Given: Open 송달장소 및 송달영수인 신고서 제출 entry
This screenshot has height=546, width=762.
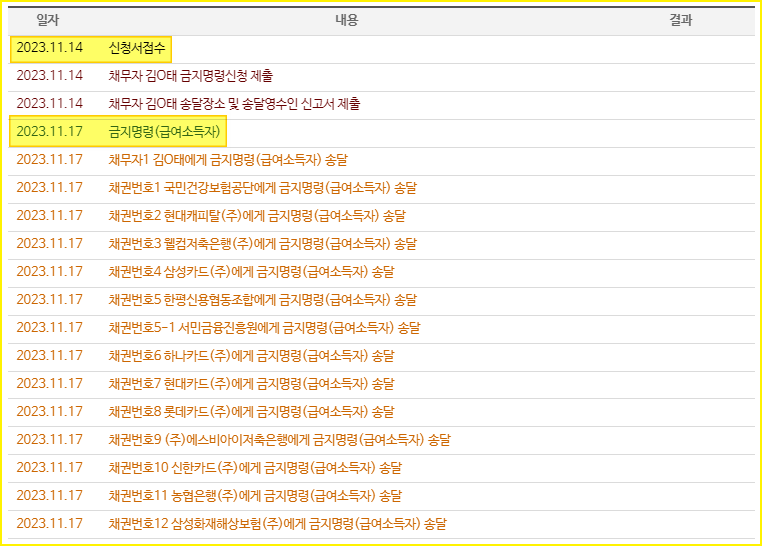Looking at the screenshot, I should coord(234,103).
